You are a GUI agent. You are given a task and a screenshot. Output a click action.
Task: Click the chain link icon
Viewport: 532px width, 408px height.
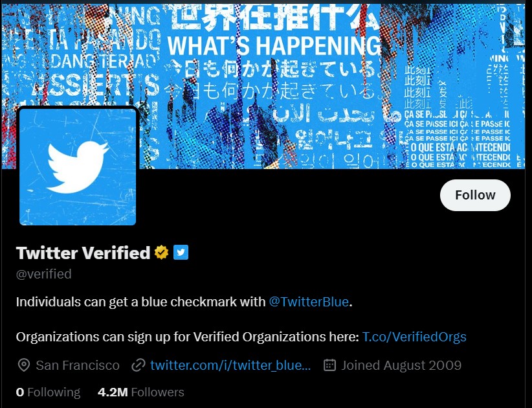139,365
